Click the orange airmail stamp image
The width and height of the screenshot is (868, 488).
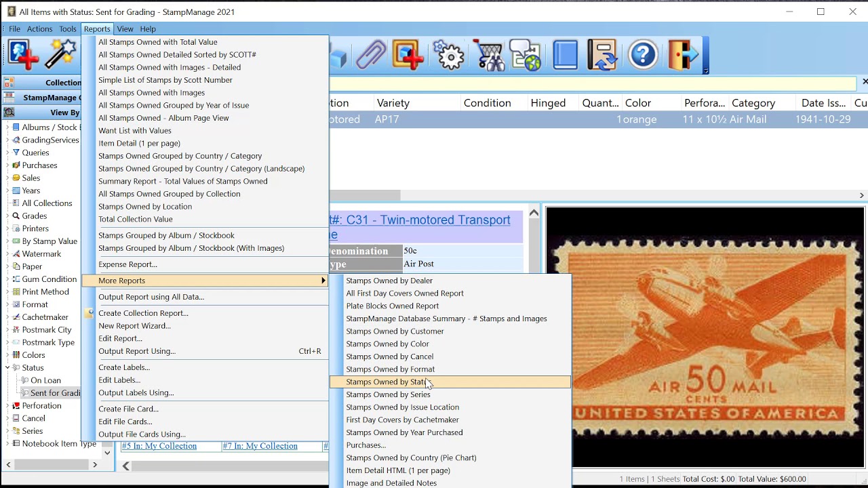point(706,337)
